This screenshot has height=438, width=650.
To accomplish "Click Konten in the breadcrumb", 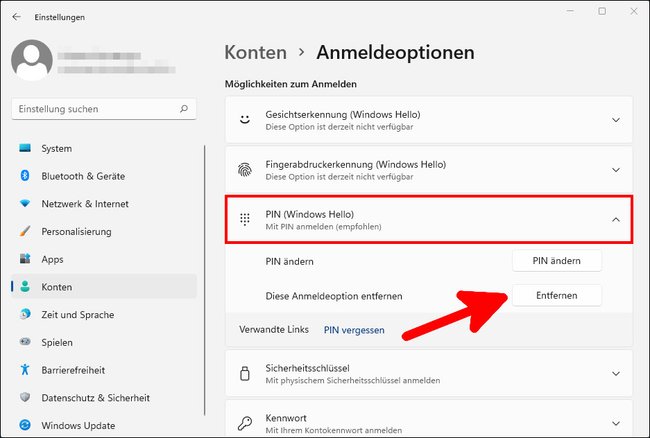I will (255, 53).
